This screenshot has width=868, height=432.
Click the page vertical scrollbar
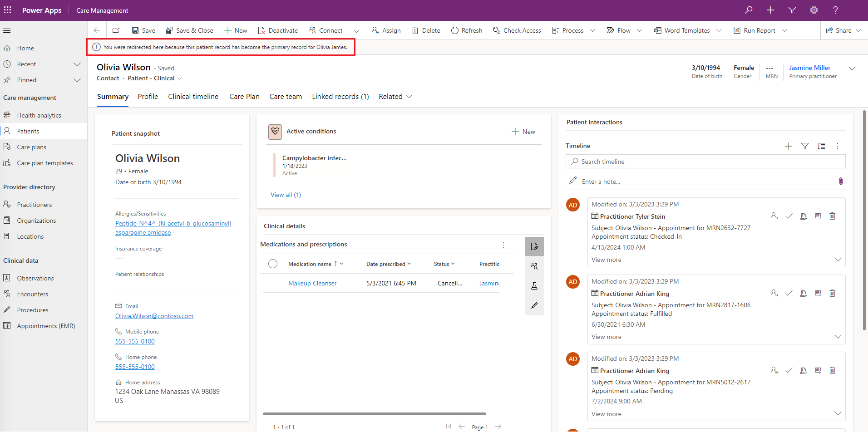(864, 221)
